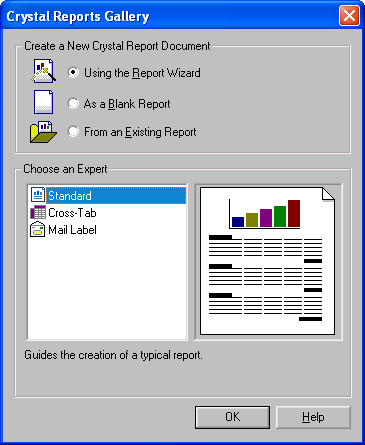
Task: Click the Standard expert icon in list
Action: [38, 195]
